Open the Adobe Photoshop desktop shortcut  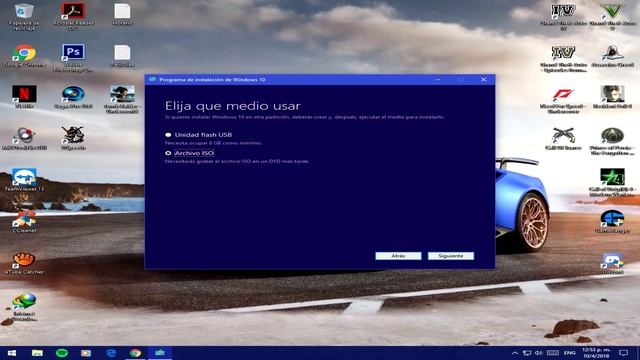point(73,58)
